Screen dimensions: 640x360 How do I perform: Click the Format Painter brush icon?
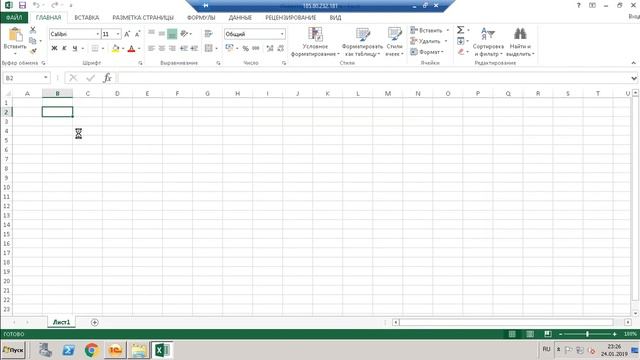pos(33,51)
